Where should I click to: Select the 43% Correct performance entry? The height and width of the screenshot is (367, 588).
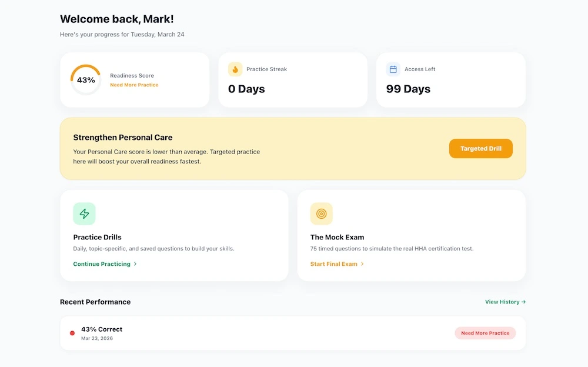click(102, 329)
